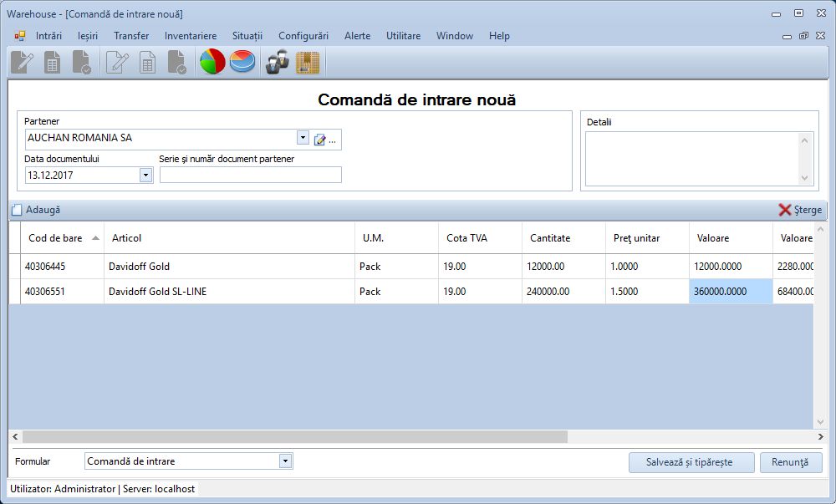Click the red-green pie chart toolbar icon
The height and width of the screenshot is (504, 836).
[x=212, y=63]
